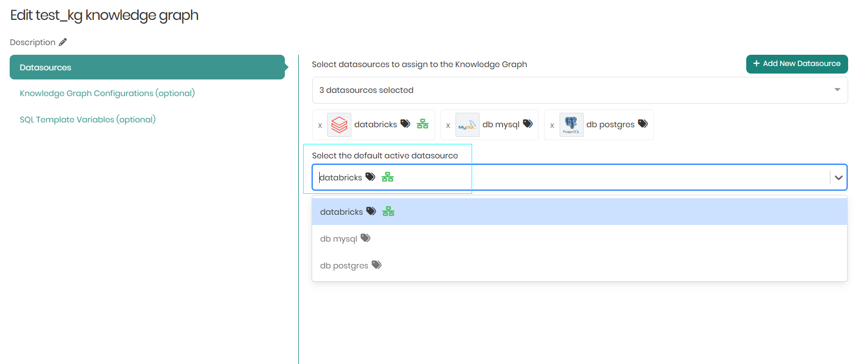This screenshot has height=364, width=868.
Task: Click the green network icon on databricks chip
Action: 423,124
